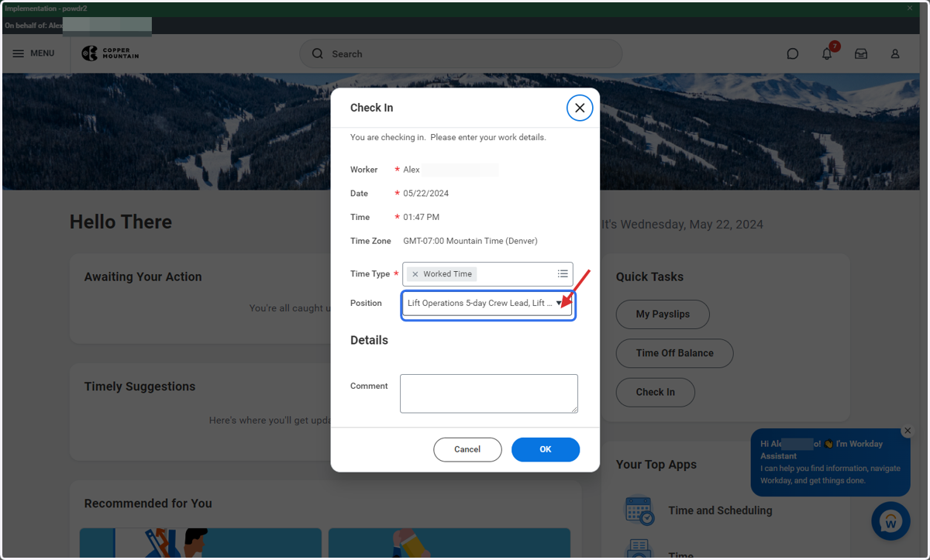Click the time value 01:47 PM
This screenshot has height=560, width=930.
tap(421, 217)
